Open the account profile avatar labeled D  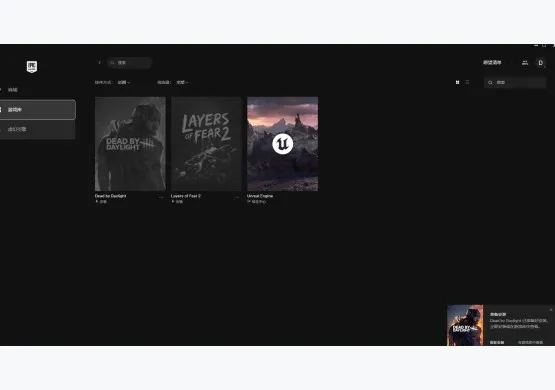point(540,63)
